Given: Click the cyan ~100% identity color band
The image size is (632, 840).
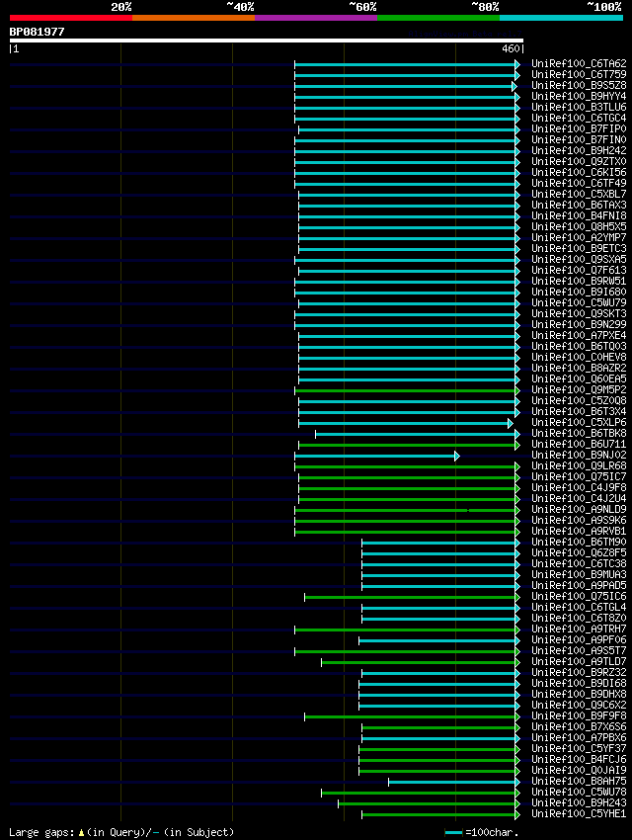Looking at the screenshot, I should [x=561, y=18].
